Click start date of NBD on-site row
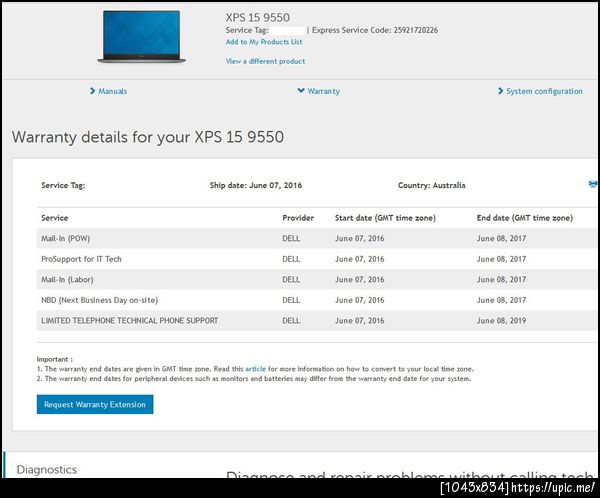The width and height of the screenshot is (600, 498). click(x=360, y=300)
